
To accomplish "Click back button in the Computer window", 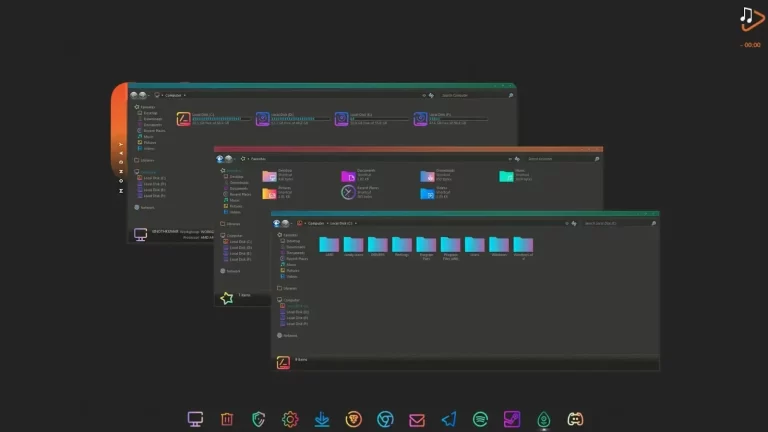I will 134,95.
